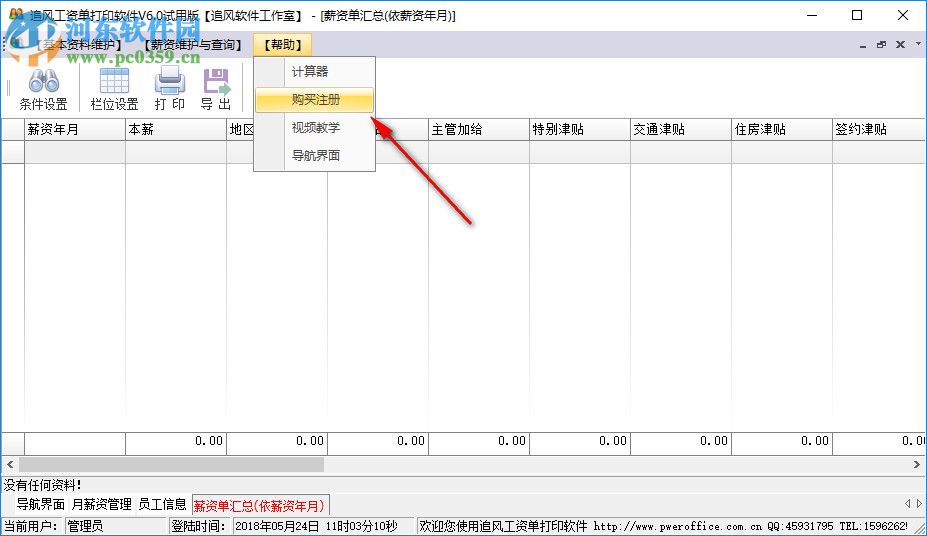Switch to 月薪资管理 tab

[x=101, y=505]
